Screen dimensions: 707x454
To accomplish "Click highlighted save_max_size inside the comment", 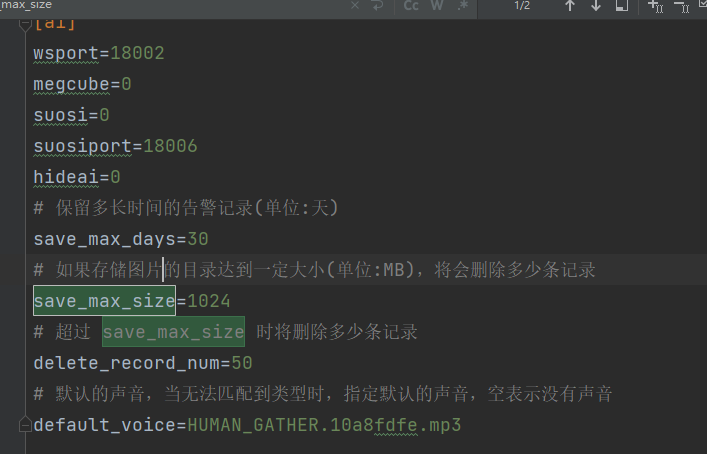I will [x=174, y=332].
